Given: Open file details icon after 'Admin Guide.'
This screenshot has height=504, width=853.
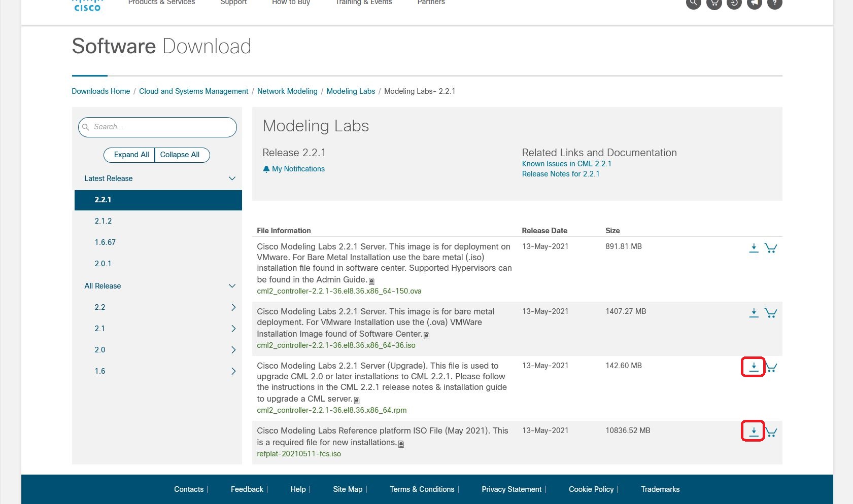Looking at the screenshot, I should click(371, 281).
